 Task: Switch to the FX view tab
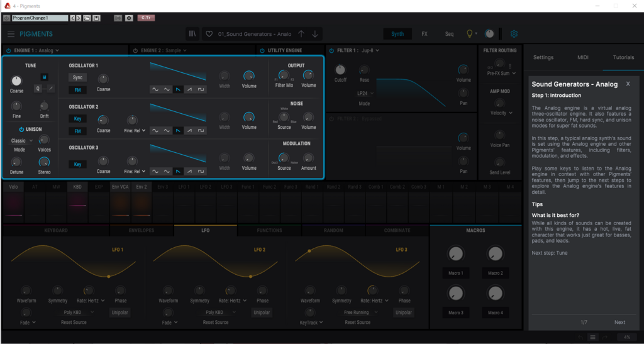tap(425, 34)
